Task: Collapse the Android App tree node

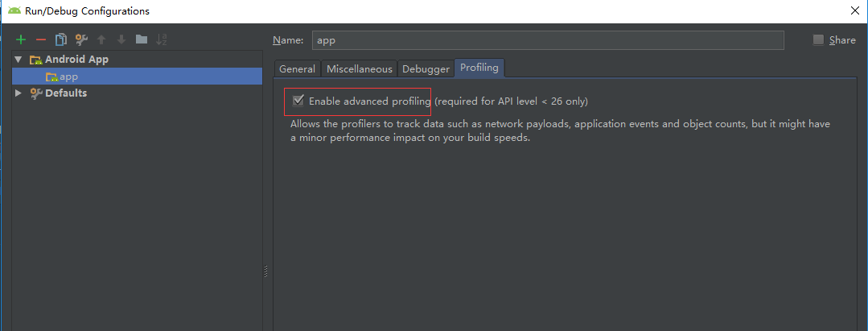Action: 19,60
